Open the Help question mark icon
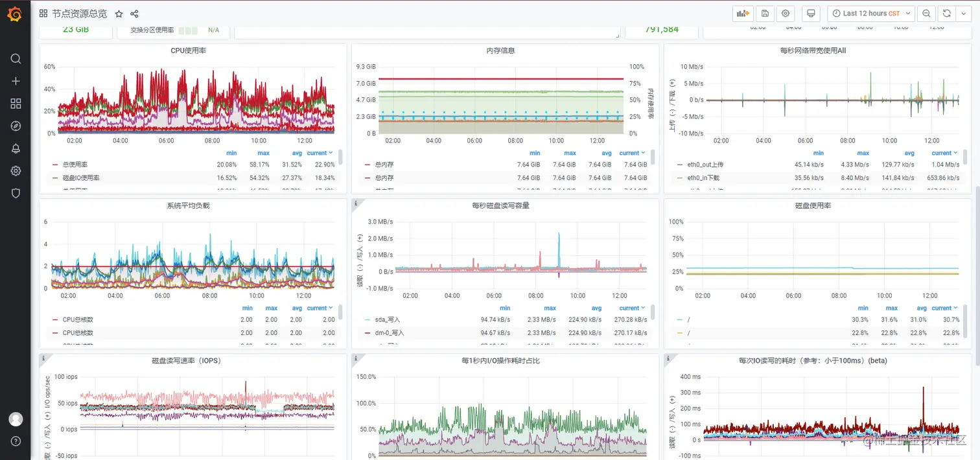Screen dimensions: 980x460 point(16,441)
